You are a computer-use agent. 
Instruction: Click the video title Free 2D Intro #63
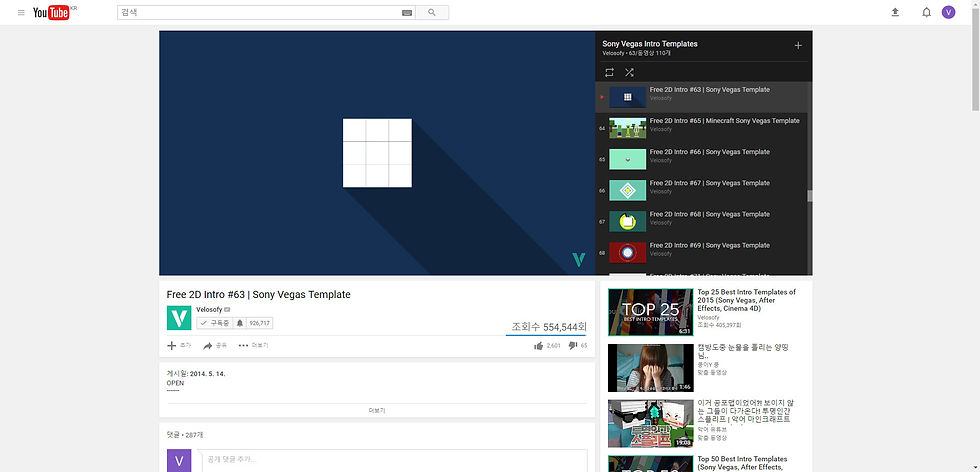point(259,294)
